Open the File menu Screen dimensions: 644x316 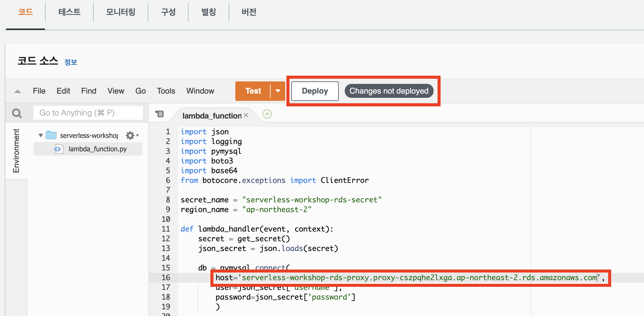tap(39, 91)
